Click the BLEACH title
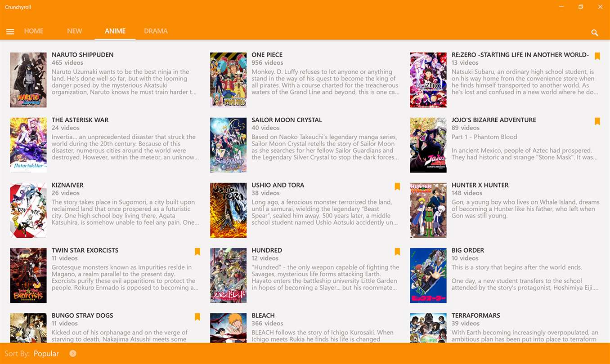This screenshot has width=610, height=364. click(x=263, y=315)
